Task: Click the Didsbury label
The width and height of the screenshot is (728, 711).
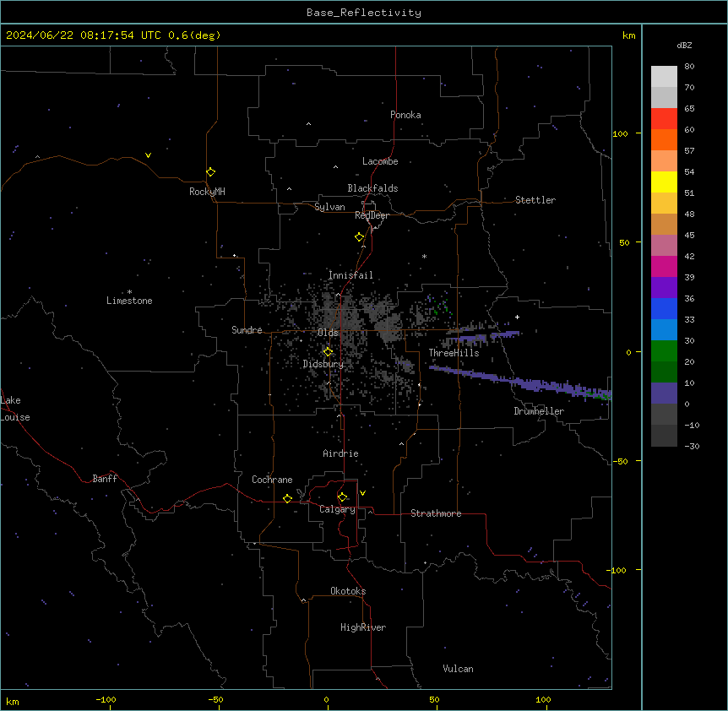Action: (x=323, y=364)
